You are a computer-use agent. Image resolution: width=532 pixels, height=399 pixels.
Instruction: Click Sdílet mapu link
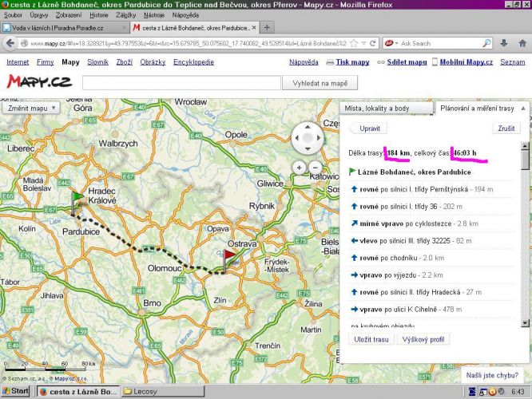coord(407,62)
